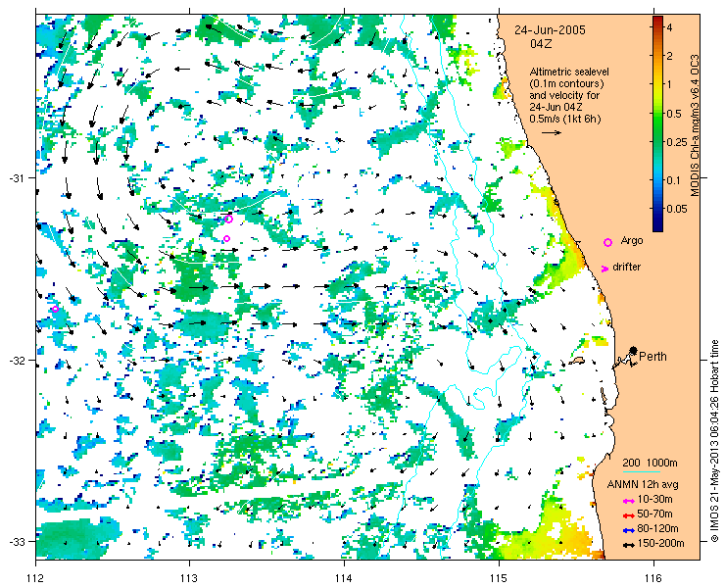The width and height of the screenshot is (725, 588).
Task: Click the IMOS copyright timestamp text
Action: click(x=714, y=441)
